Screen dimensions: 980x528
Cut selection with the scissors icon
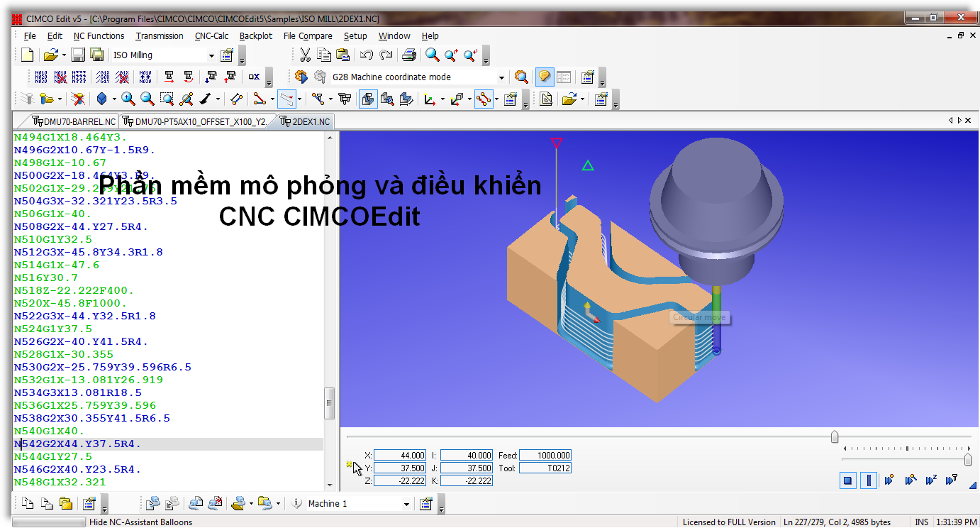pos(305,55)
